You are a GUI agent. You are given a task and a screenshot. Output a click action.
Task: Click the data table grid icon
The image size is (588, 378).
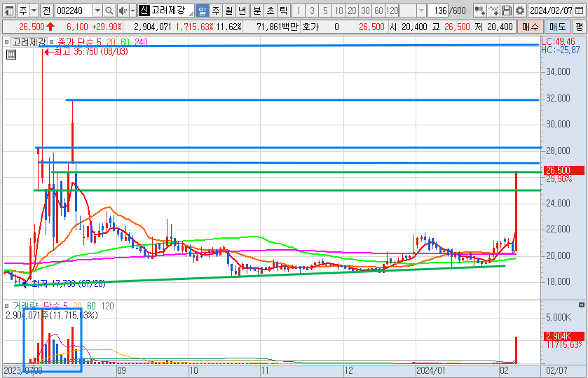coord(11,55)
